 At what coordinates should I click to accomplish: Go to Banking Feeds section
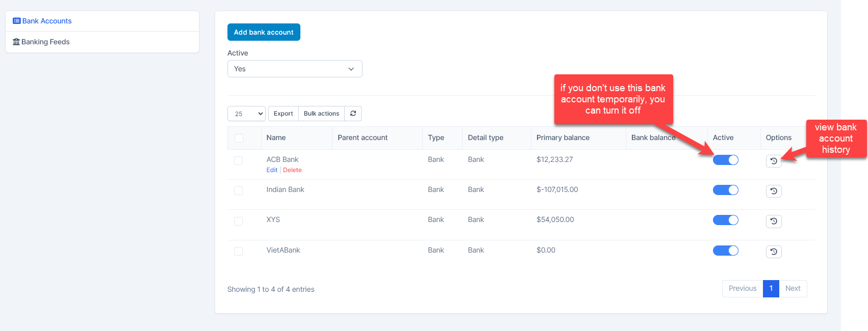[x=45, y=42]
